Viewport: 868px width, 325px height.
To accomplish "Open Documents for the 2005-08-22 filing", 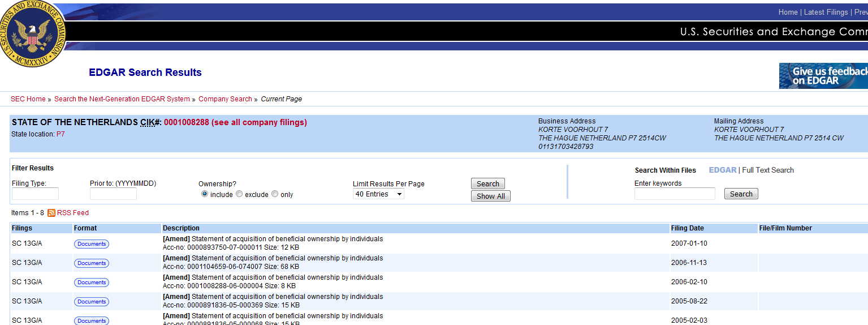I will tap(92, 302).
